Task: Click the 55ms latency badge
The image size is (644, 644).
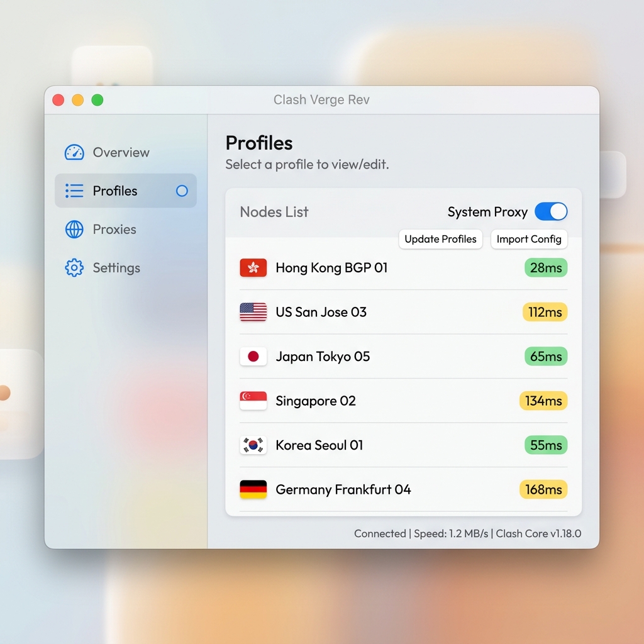Action: [x=546, y=445]
